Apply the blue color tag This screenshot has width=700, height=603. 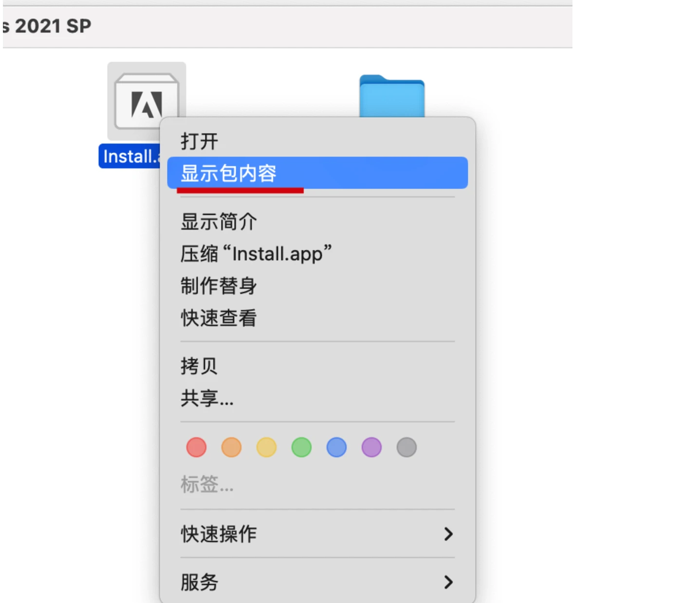point(337,447)
